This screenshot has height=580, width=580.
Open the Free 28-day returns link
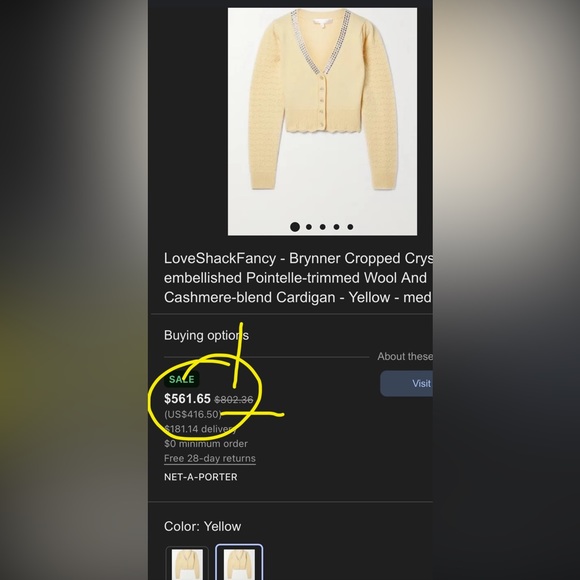[210, 458]
